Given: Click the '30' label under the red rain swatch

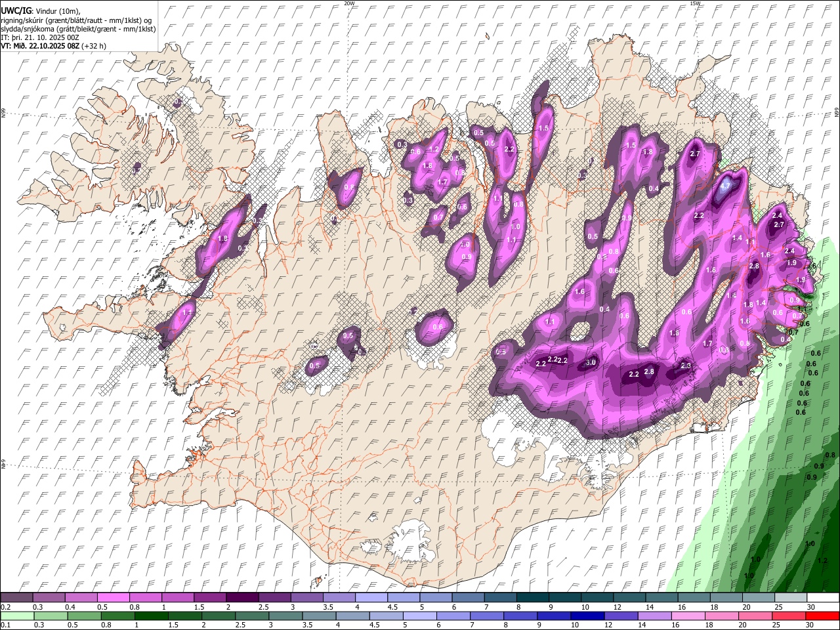Looking at the screenshot, I should 811,625.
